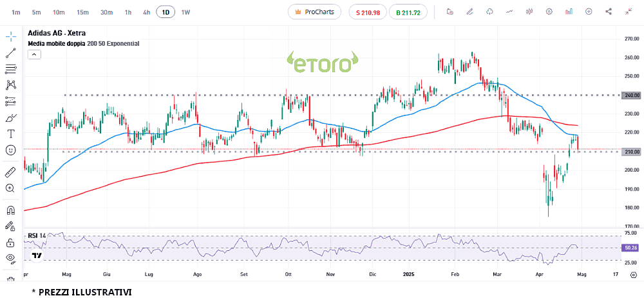Open the emoji sticker tool
The height and width of the screenshot is (298, 644).
tap(11, 150)
